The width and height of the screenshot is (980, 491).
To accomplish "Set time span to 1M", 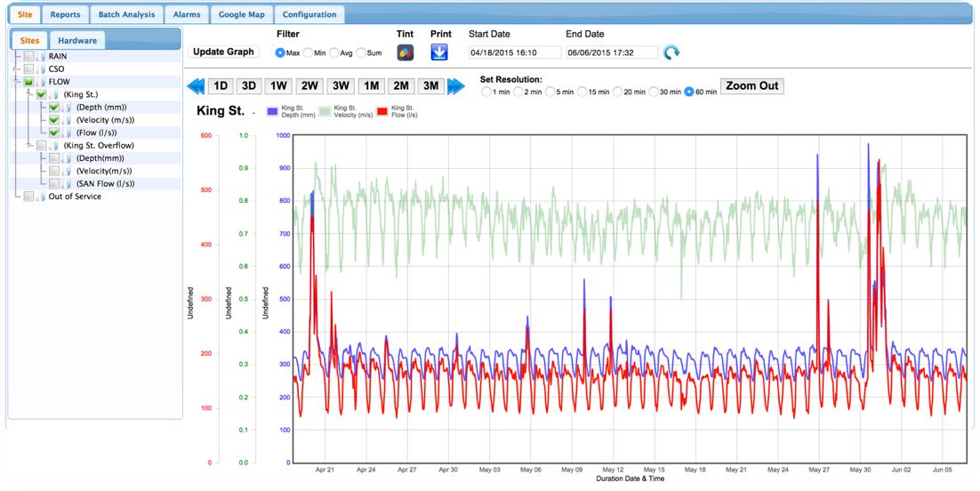I will pos(371,86).
